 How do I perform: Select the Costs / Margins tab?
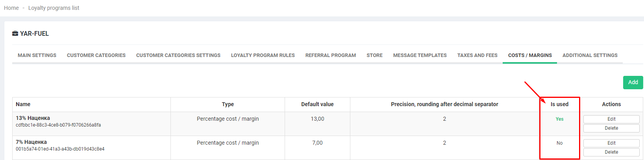point(530,55)
